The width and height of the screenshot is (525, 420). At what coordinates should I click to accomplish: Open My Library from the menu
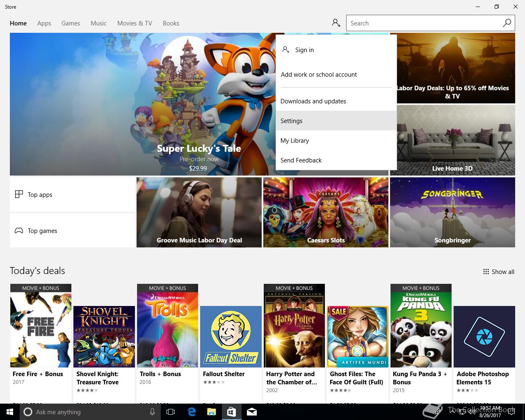pyautogui.click(x=336, y=140)
